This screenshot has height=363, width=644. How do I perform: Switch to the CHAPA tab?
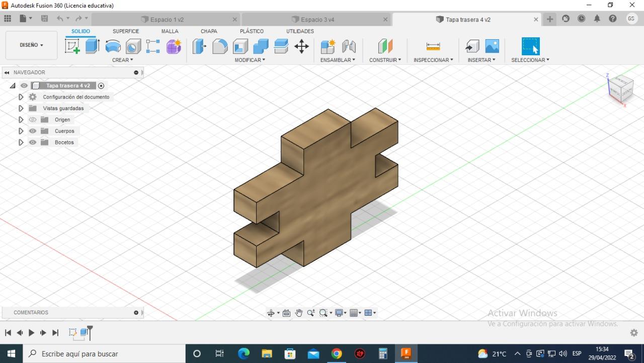click(209, 31)
